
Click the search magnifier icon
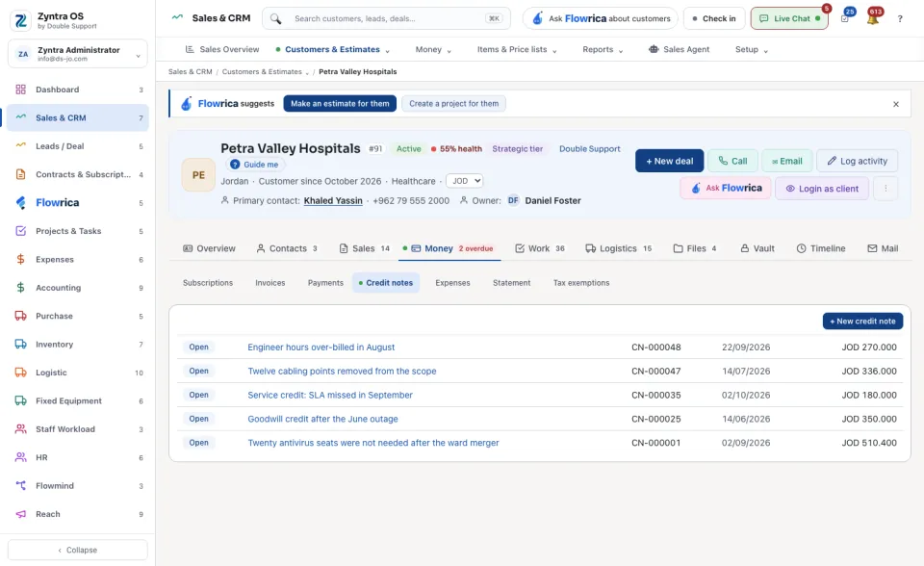276,19
